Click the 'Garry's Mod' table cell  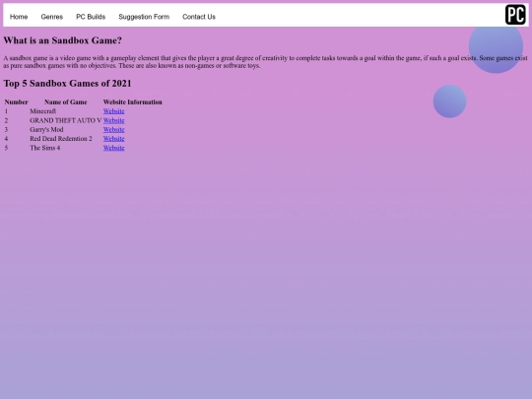46,129
